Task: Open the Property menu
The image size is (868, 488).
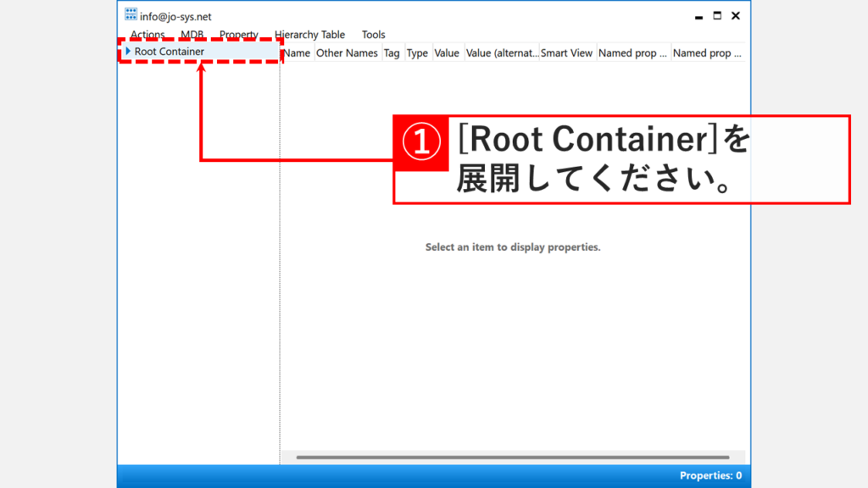Action: pyautogui.click(x=238, y=34)
